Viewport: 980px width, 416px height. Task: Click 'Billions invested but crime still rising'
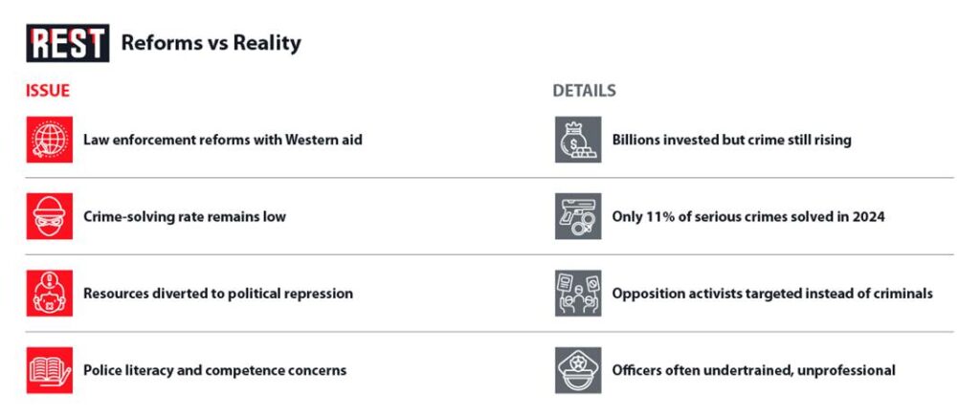click(731, 140)
